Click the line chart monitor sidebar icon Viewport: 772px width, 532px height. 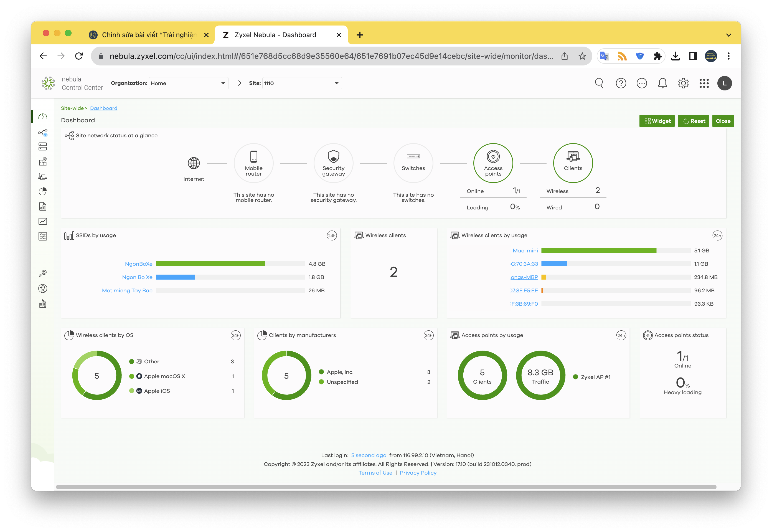(43, 221)
